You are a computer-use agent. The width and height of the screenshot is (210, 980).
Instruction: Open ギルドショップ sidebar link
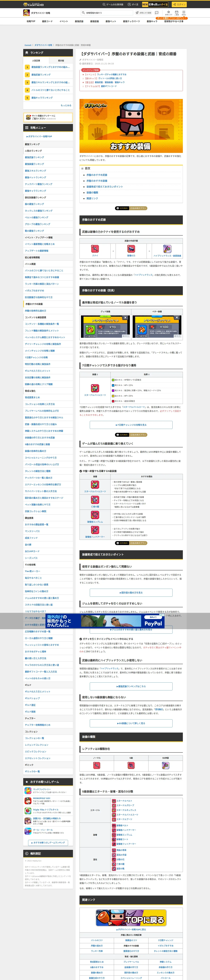click(x=32, y=698)
